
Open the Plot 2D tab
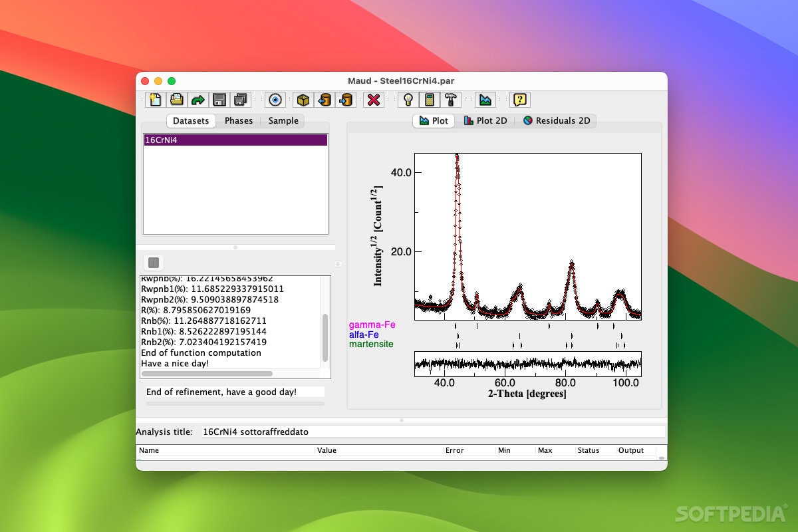485,120
